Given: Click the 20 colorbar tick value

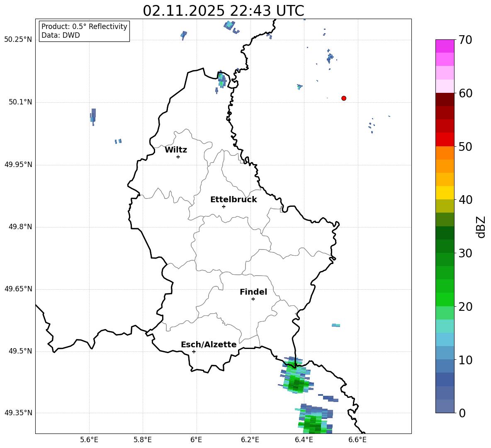Looking at the screenshot, I should point(465,307).
